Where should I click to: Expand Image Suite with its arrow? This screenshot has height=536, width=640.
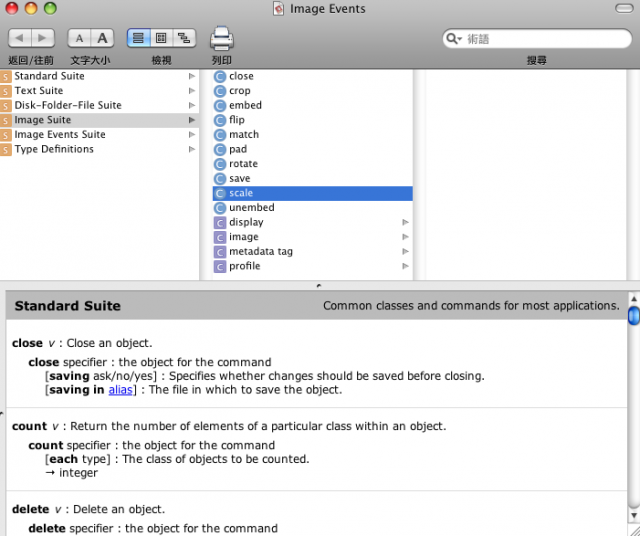point(191,120)
